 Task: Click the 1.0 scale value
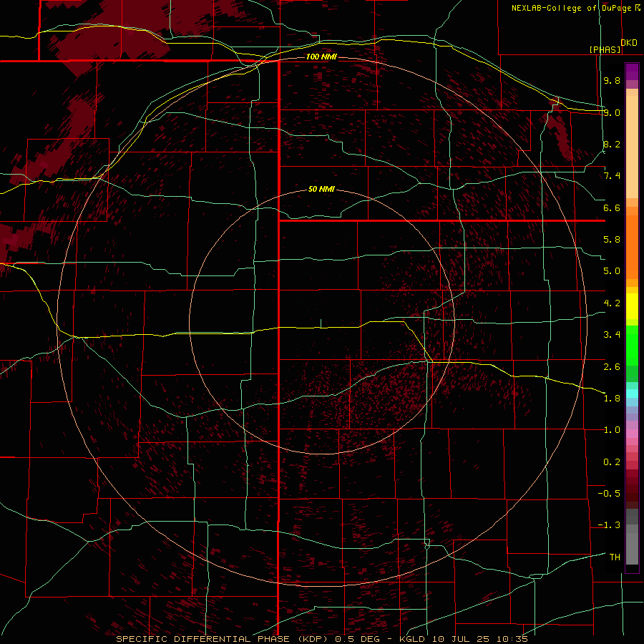(612, 430)
